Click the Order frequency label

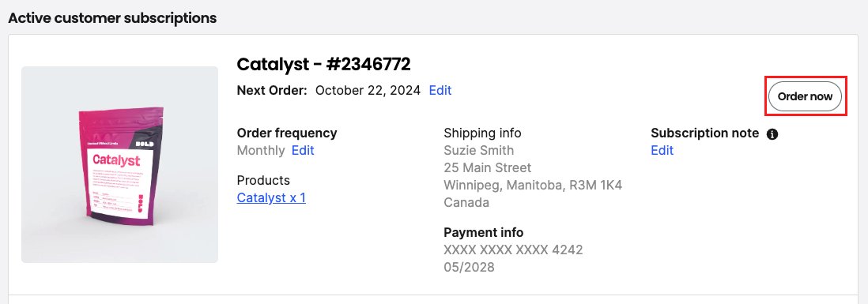tap(287, 133)
